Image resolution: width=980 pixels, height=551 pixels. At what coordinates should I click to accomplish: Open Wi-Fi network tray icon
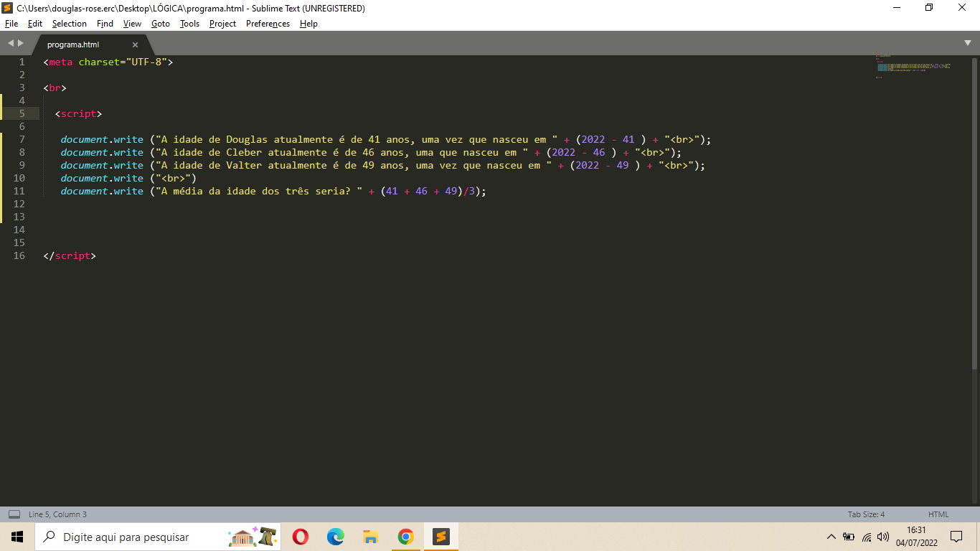tap(867, 537)
